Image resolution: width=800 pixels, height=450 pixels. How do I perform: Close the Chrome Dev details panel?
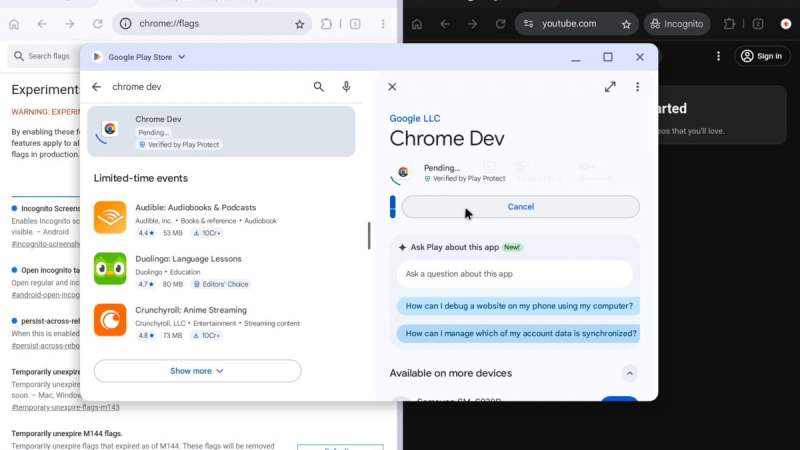coord(392,87)
